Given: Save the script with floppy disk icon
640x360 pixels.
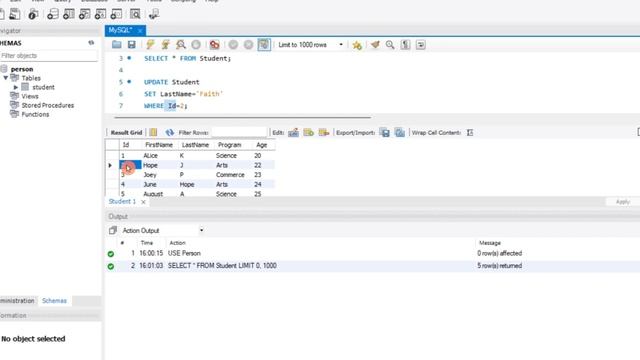Looking at the screenshot, I should pos(131,44).
